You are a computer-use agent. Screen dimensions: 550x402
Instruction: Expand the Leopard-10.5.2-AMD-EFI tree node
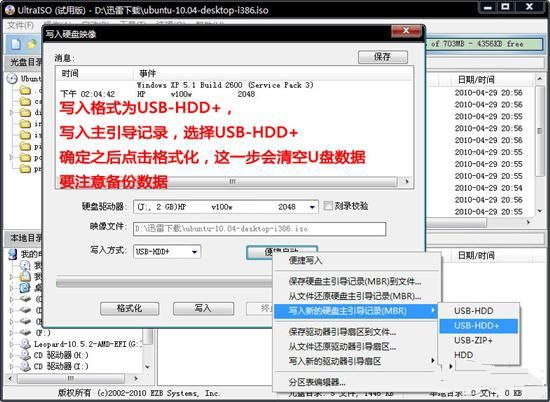click(x=12, y=344)
